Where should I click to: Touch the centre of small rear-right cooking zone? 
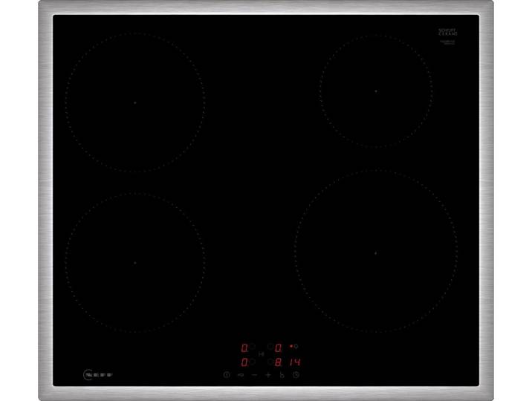(x=376, y=91)
